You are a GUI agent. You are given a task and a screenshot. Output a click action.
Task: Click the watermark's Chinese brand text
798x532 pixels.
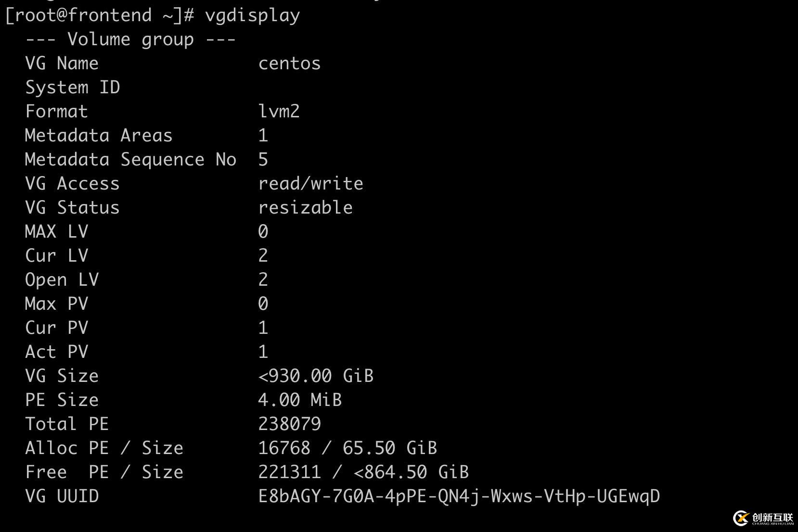click(x=772, y=517)
